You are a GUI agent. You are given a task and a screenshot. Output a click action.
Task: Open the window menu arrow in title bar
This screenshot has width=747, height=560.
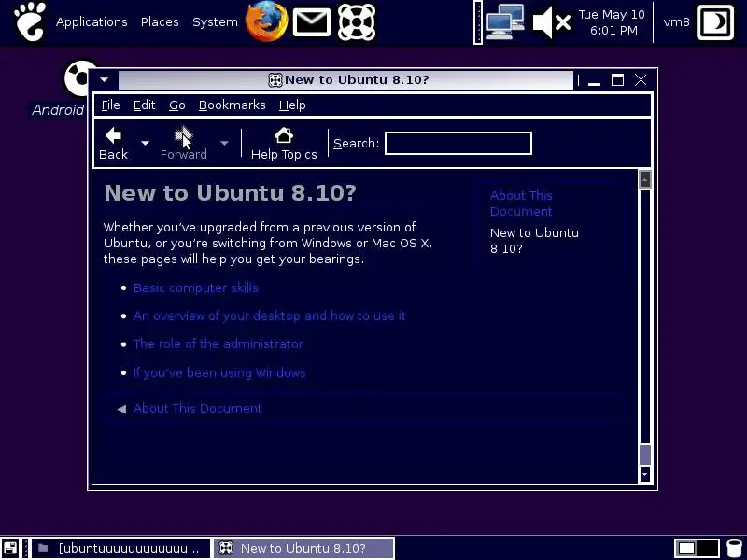click(x=105, y=80)
